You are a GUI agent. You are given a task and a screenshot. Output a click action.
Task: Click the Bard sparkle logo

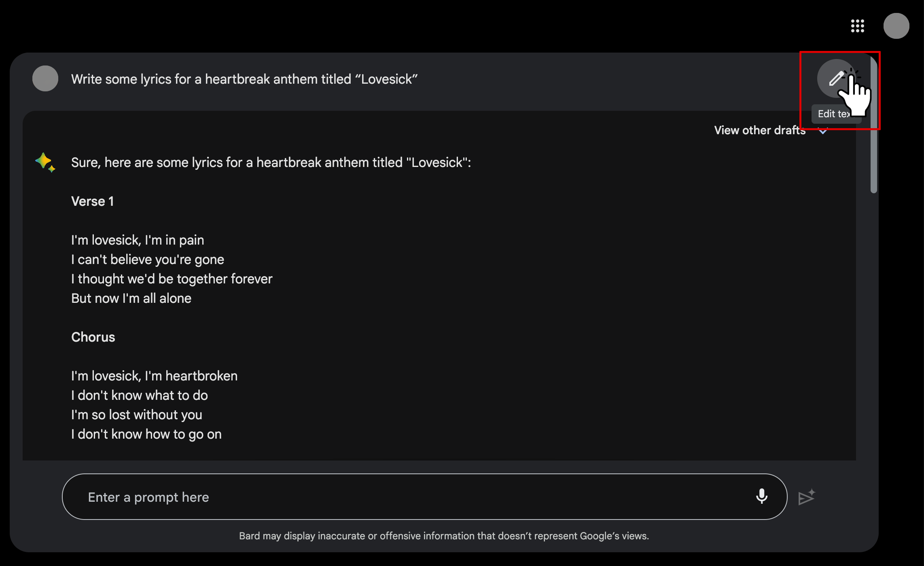click(45, 162)
